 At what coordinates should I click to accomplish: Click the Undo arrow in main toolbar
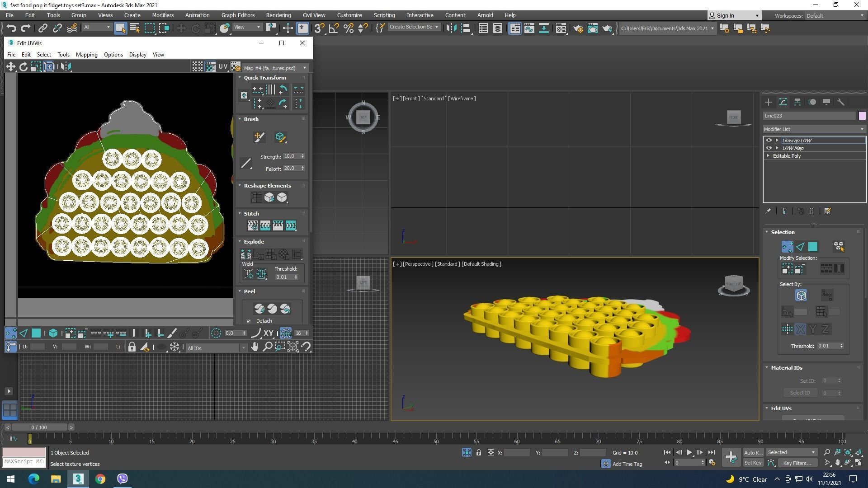(x=11, y=28)
